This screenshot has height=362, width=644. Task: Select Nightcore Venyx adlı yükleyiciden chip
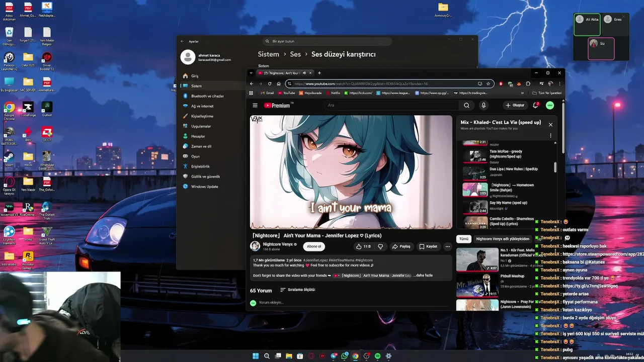(x=503, y=239)
